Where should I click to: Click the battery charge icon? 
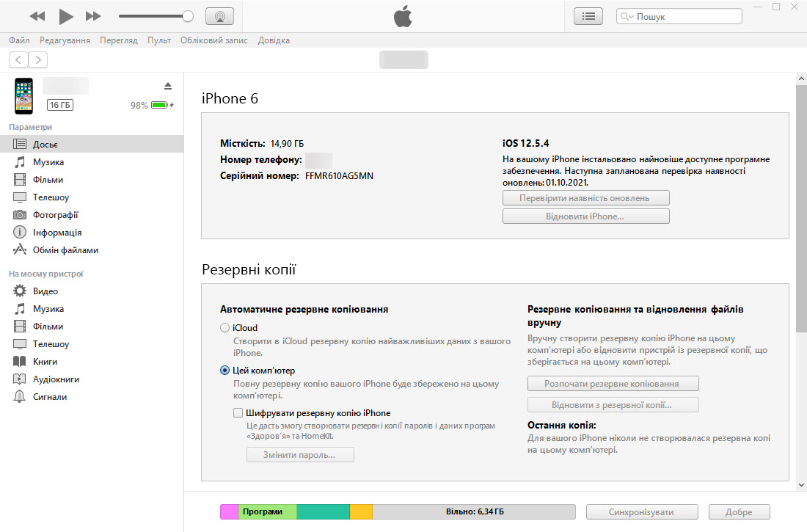[x=160, y=105]
